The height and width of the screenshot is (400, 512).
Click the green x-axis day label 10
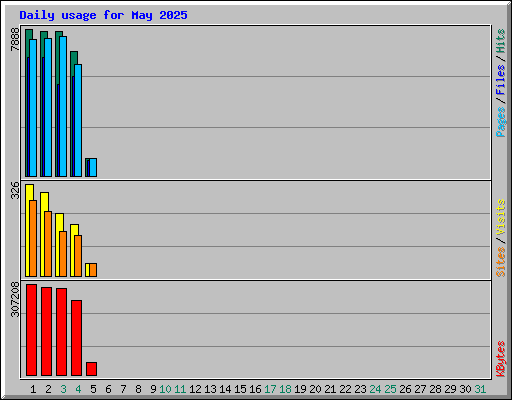pos(165,389)
